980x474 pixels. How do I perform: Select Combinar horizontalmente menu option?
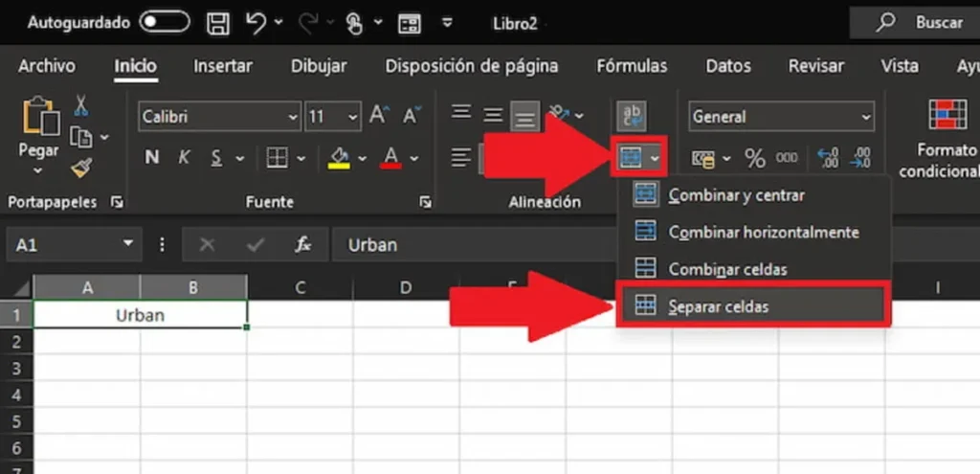point(752,232)
